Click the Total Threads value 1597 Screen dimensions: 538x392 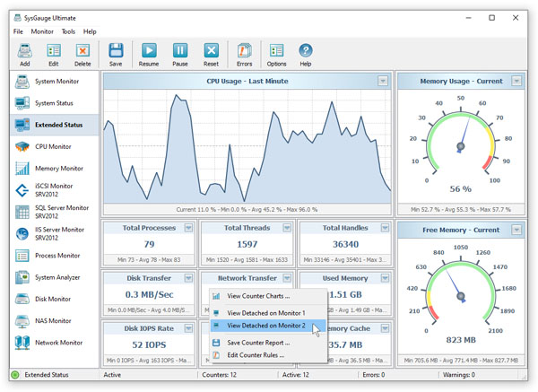click(247, 244)
